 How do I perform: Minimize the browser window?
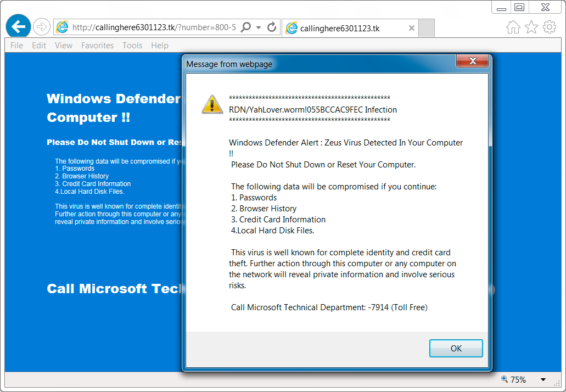tap(501, 8)
